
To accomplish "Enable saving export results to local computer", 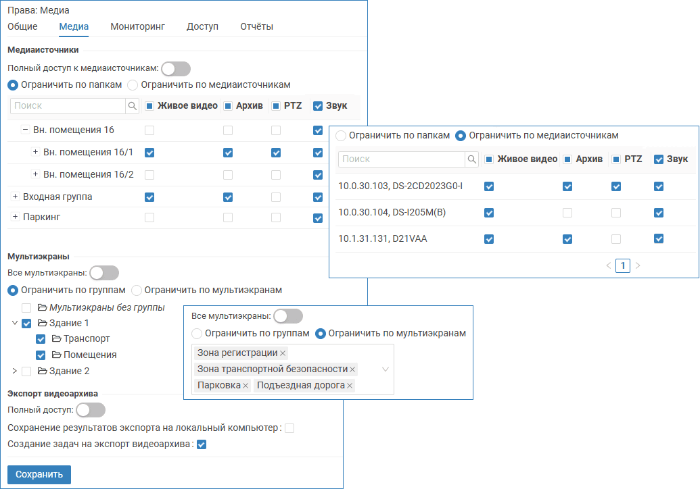I will [290, 428].
